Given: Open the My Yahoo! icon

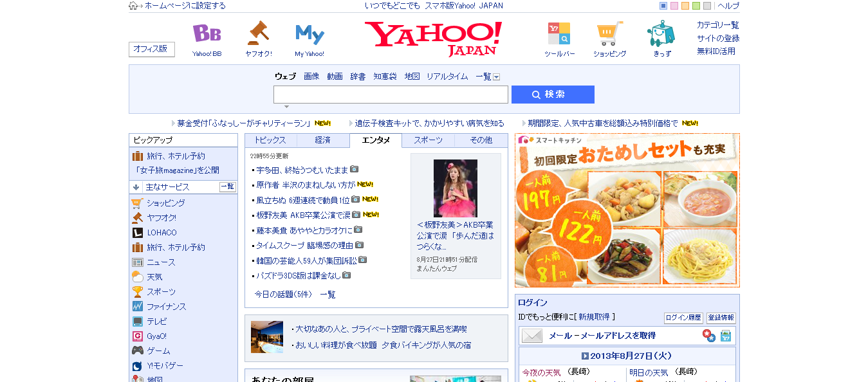Looking at the screenshot, I should click(309, 33).
